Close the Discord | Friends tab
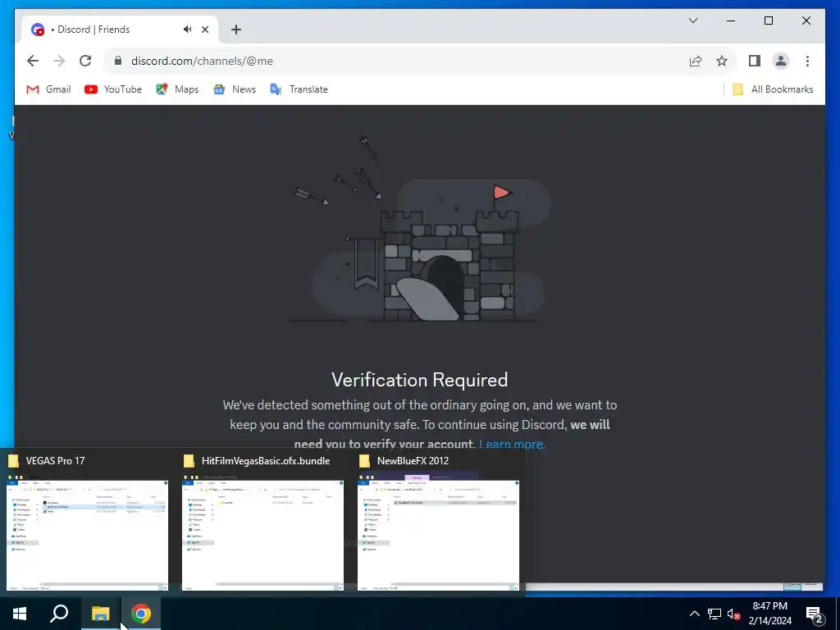 coord(205,30)
